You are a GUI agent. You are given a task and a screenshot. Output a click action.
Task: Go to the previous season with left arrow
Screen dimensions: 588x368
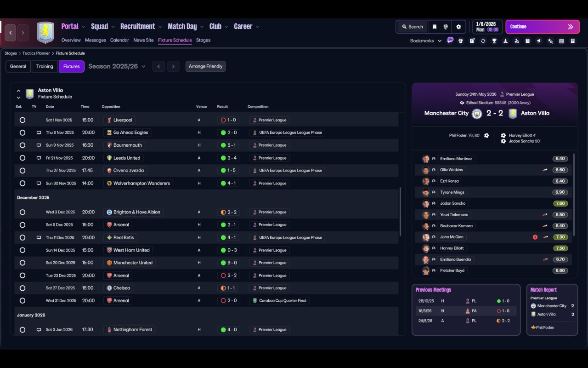(x=158, y=66)
